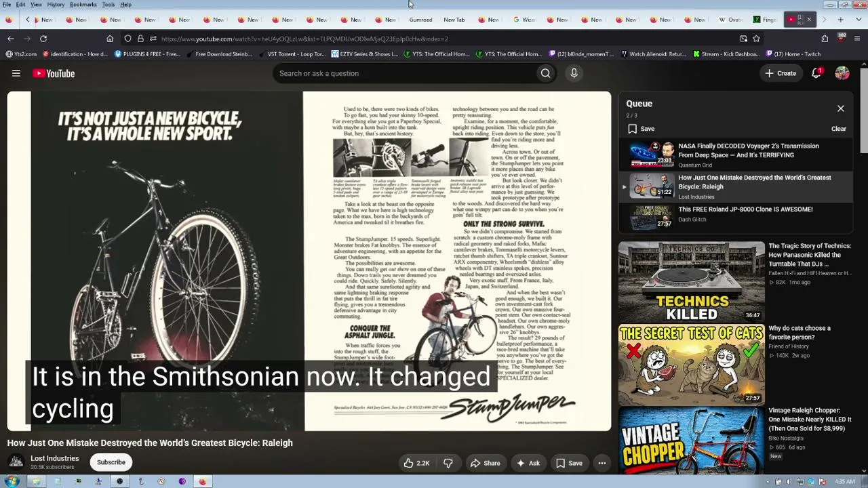Click the YouTube search magnifier button

(545, 73)
